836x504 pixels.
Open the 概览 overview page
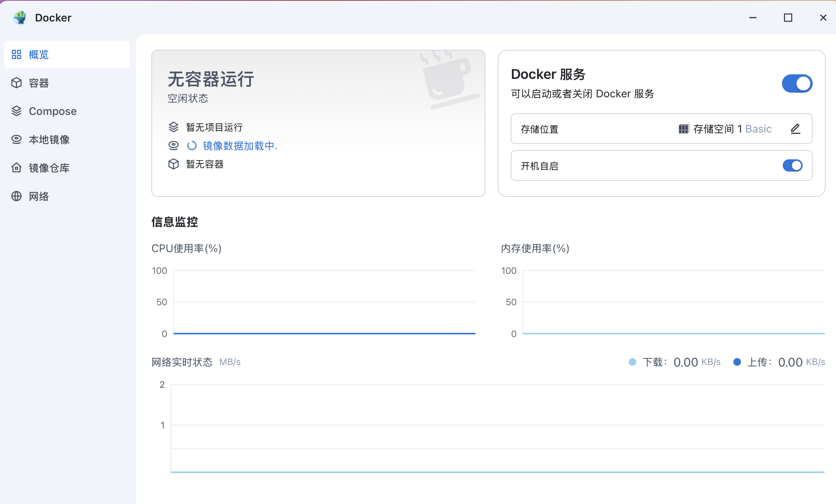coord(67,54)
